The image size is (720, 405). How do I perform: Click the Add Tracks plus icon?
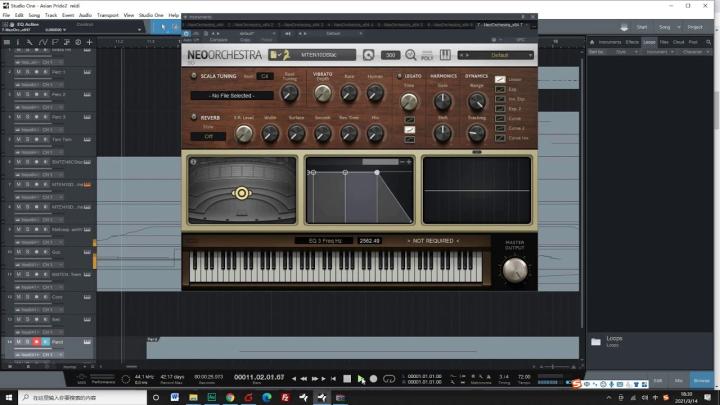[90, 42]
